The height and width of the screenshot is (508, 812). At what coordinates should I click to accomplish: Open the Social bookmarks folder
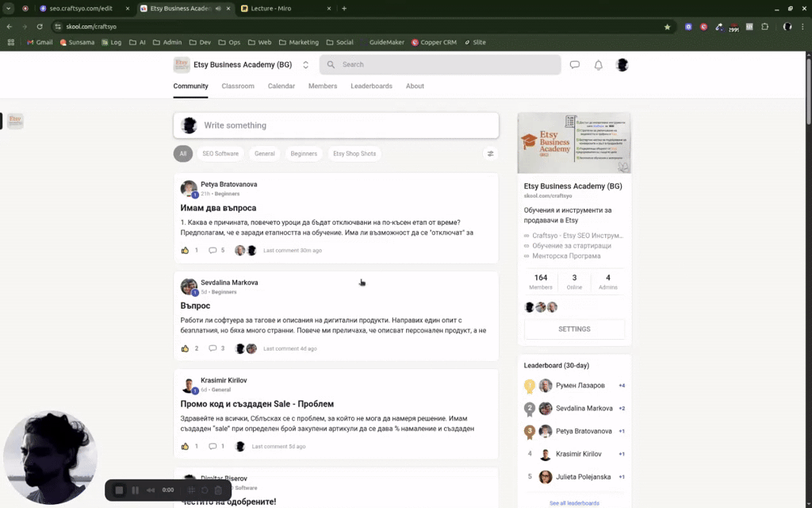click(x=339, y=43)
